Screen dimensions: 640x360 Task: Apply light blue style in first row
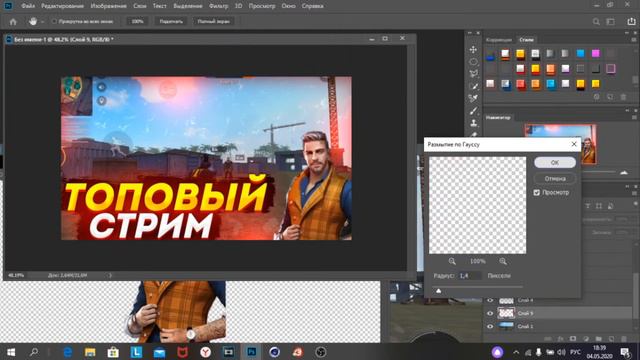pos(580,53)
